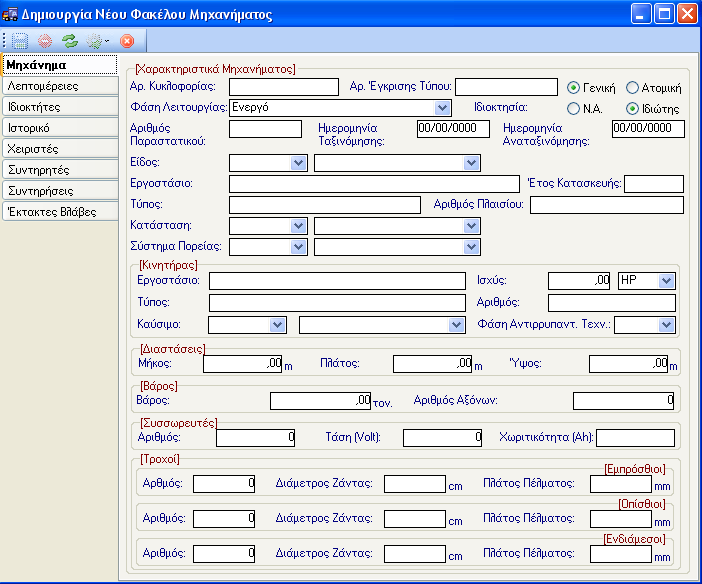Select the Ν.Α. ownership radio button

(x=573, y=109)
